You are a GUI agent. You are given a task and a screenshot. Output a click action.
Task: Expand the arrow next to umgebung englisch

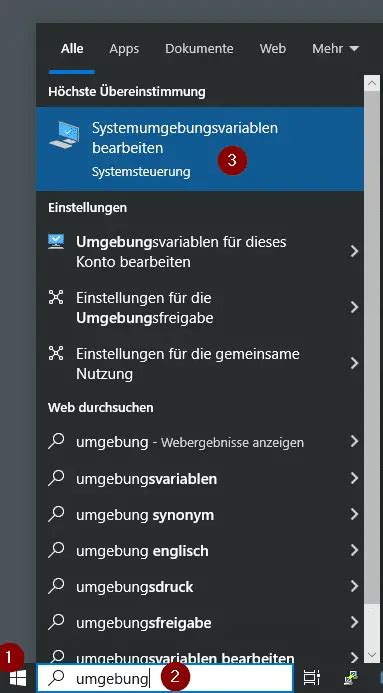[354, 550]
